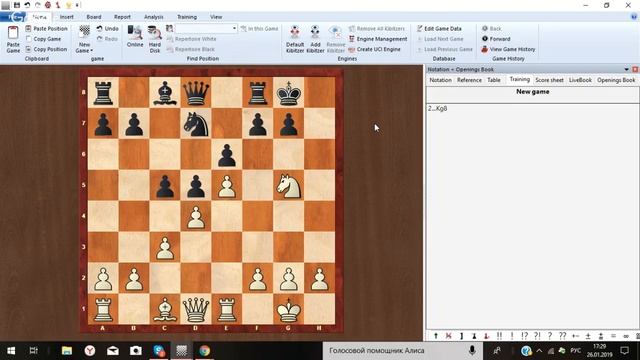Image resolution: width=640 pixels, height=360 pixels.
Task: Switch to the Reference tab
Action: 469,80
